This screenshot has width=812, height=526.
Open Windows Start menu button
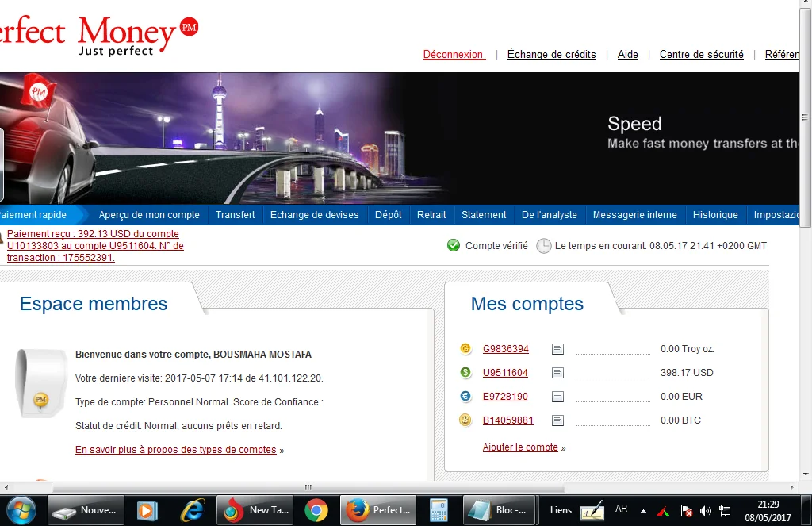pyautogui.click(x=21, y=510)
